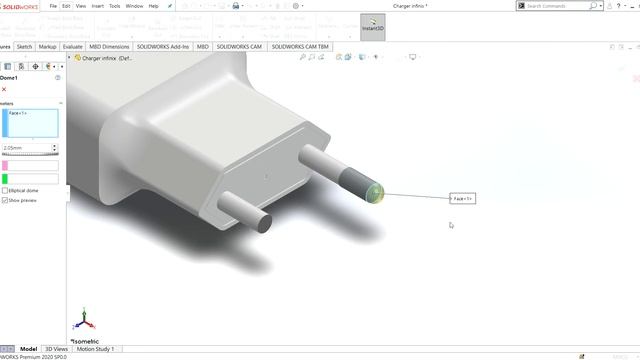Switch to the MBD Dimensions tab
The image size is (640, 360).
tap(109, 47)
